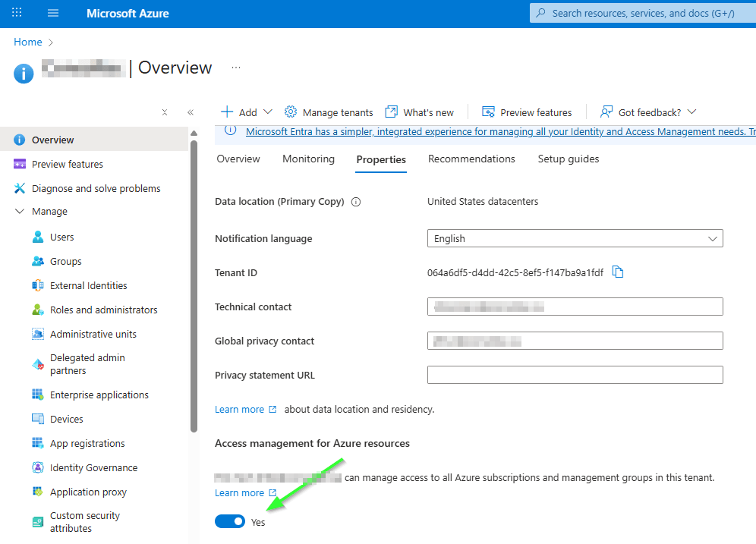The image size is (756, 544).
Task: Open the portal hamburger menu
Action: pyautogui.click(x=53, y=13)
